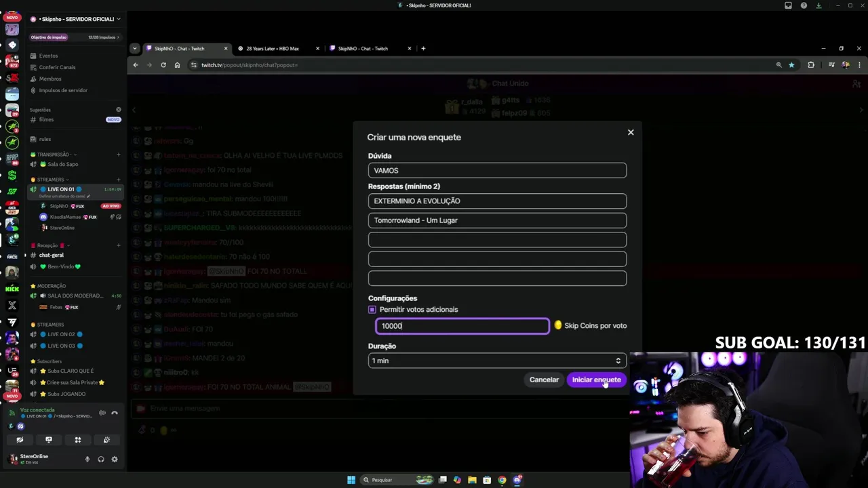
Task: Mute microphone in Discord user panel
Action: (x=87, y=459)
